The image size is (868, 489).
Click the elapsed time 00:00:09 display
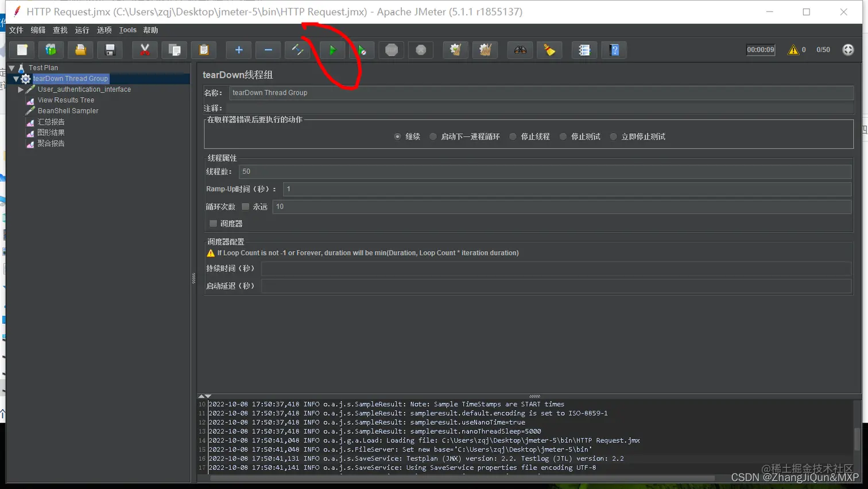pos(761,50)
